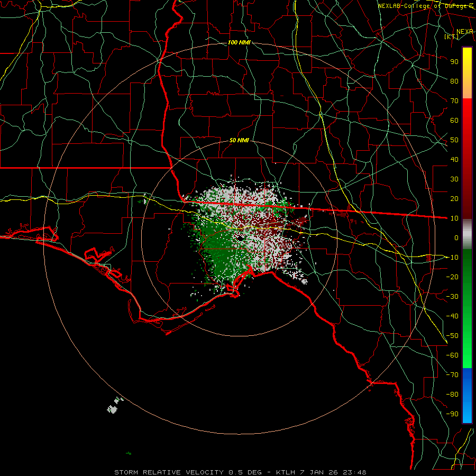
Task: Click the 80 knot label on velocity scale
Action: pyautogui.click(x=454, y=81)
